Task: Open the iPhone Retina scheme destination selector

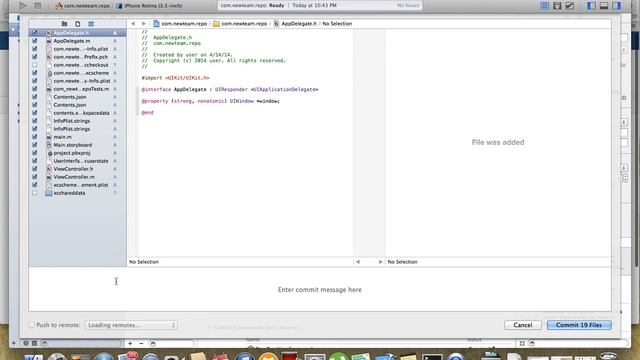Action: pos(148,5)
